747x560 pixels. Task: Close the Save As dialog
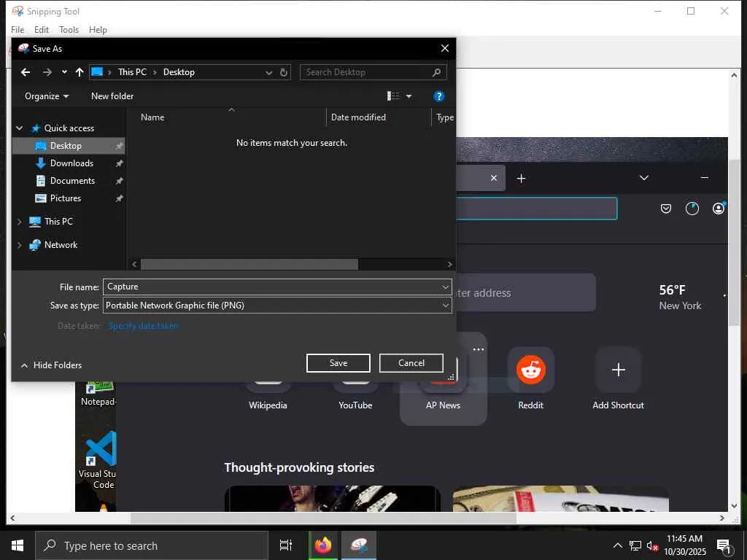coord(444,49)
